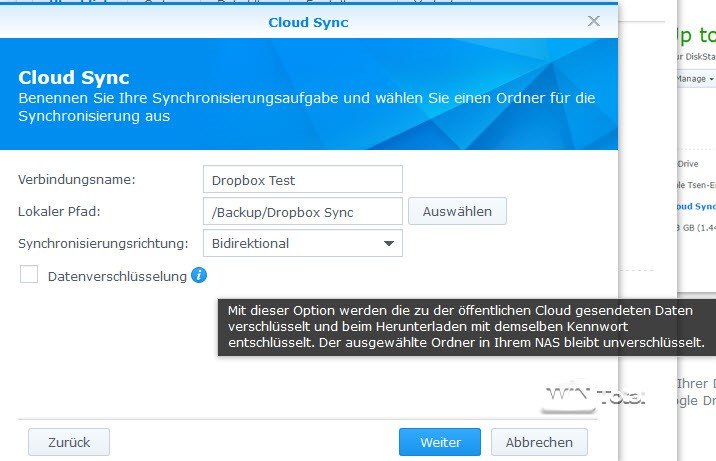Click the Cloud Sync window title bar

tap(308, 21)
